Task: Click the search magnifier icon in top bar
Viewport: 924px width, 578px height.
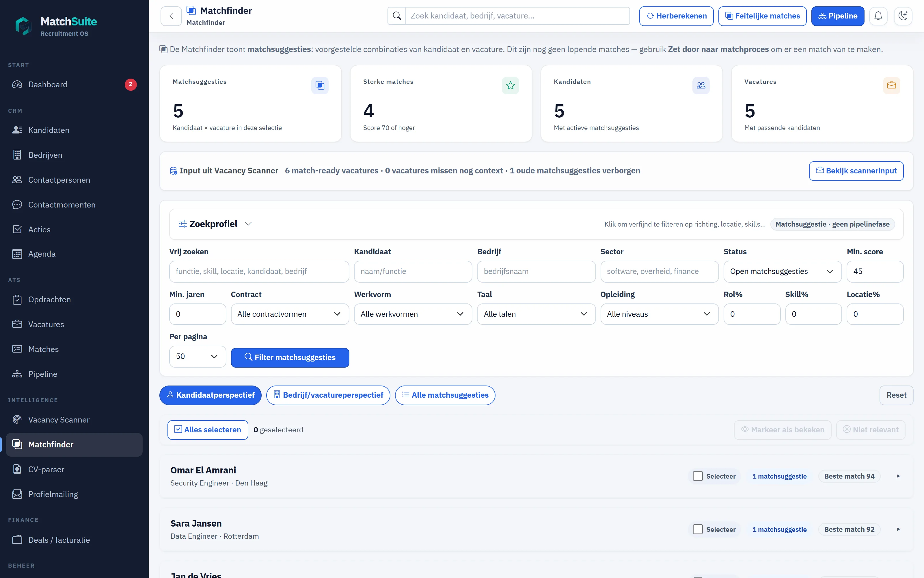Action: pyautogui.click(x=397, y=16)
